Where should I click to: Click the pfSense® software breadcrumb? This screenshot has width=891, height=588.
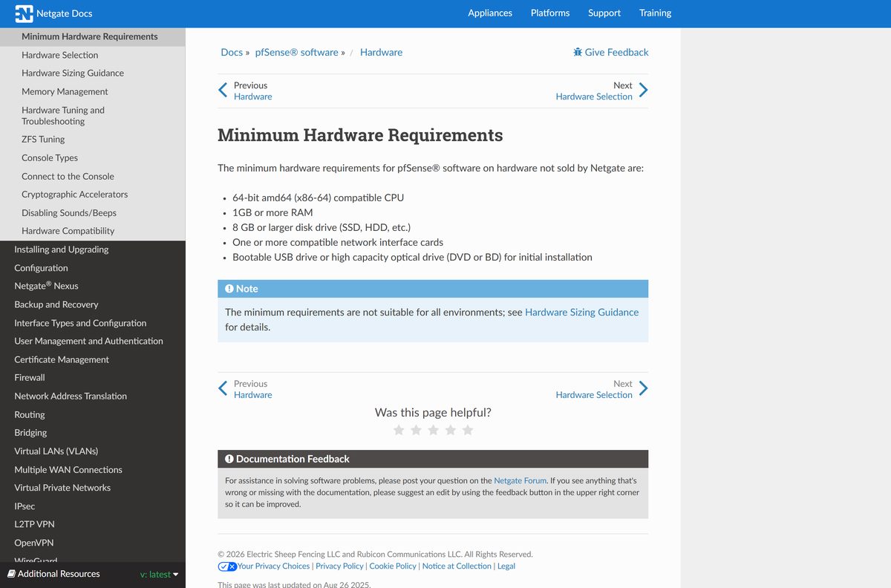(297, 52)
